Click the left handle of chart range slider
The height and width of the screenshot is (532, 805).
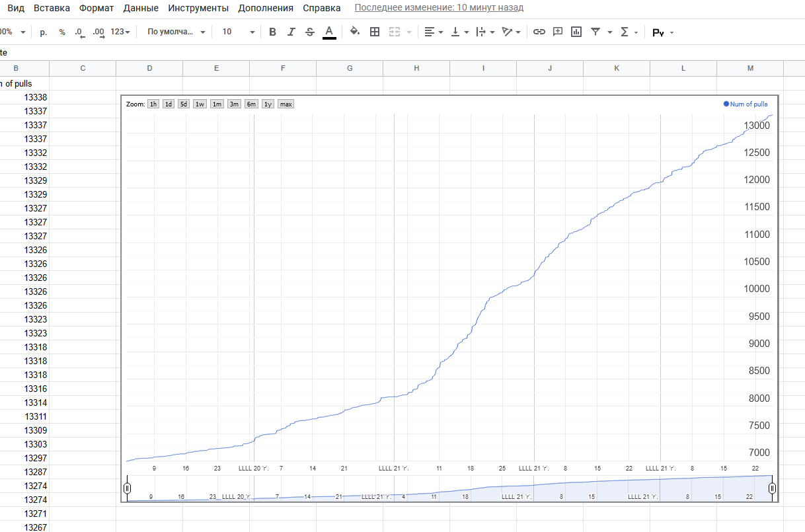128,488
